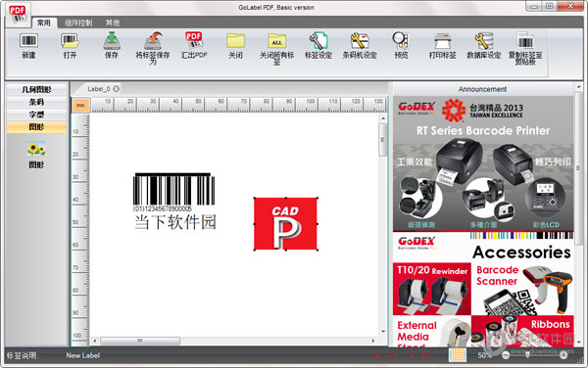Choose 将标签保存为 (save label as)
The image size is (588, 368).
pyautogui.click(x=153, y=49)
